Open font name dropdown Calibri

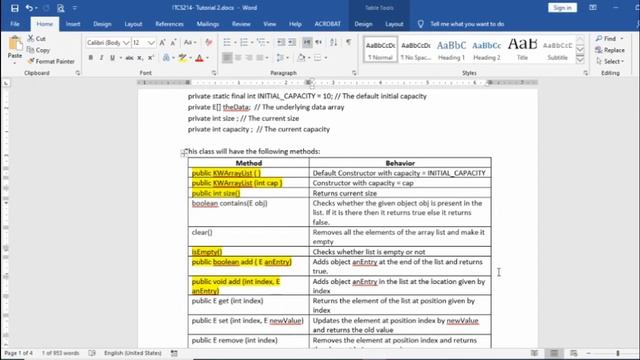tap(126, 43)
